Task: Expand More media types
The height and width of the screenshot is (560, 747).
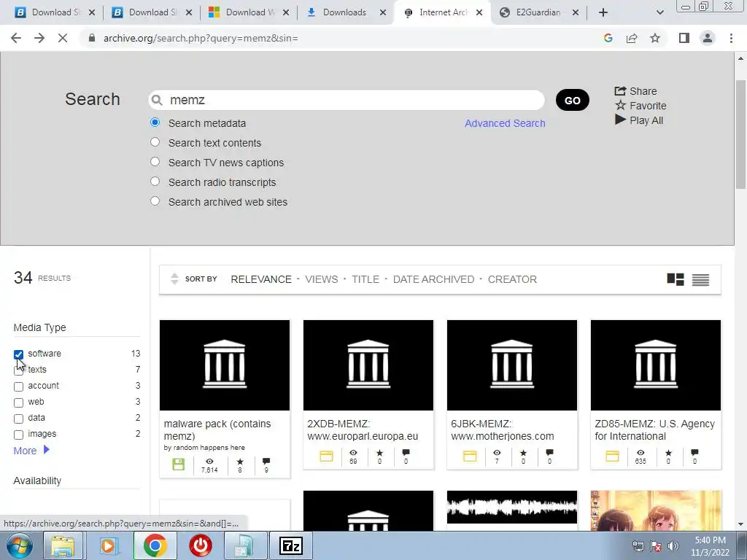Action: (31, 451)
